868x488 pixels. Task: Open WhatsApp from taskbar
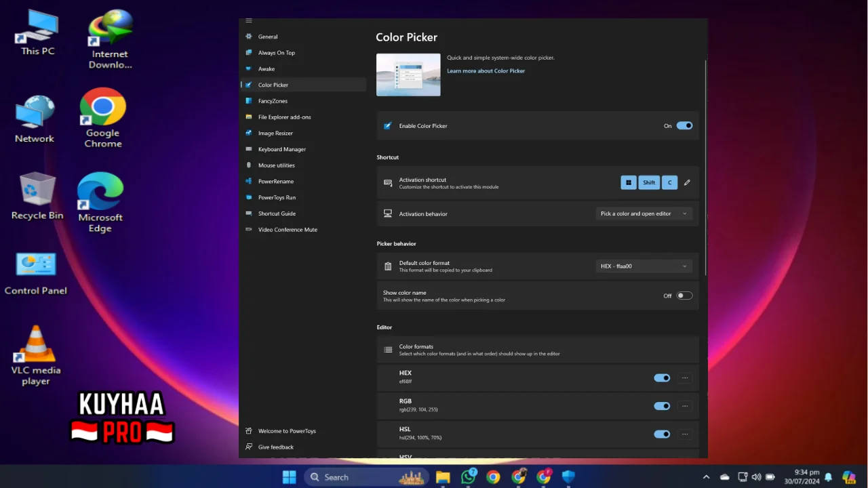point(468,476)
